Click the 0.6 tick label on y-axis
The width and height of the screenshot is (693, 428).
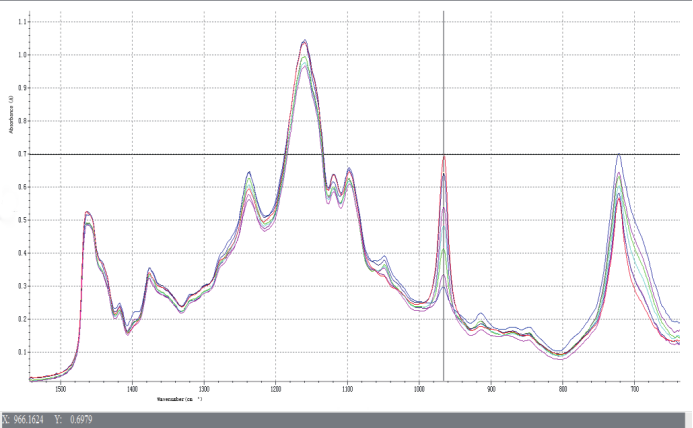[x=22, y=187]
